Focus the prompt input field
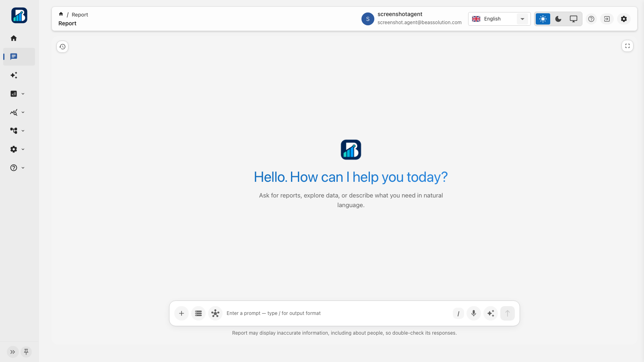 click(337, 313)
